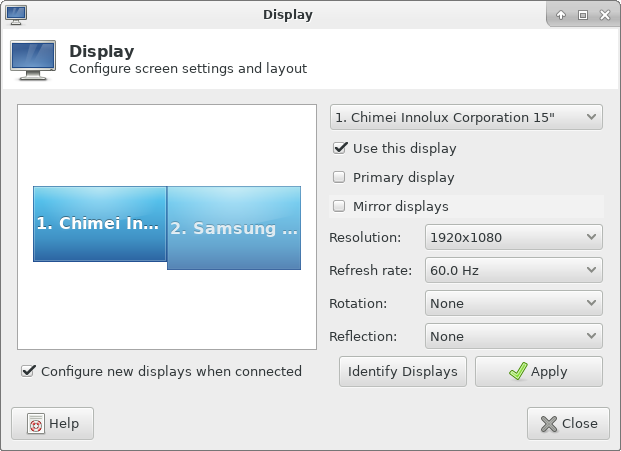Toggle the Mirror displays checkbox
Image resolution: width=621 pixels, height=451 pixels.
pyautogui.click(x=340, y=206)
